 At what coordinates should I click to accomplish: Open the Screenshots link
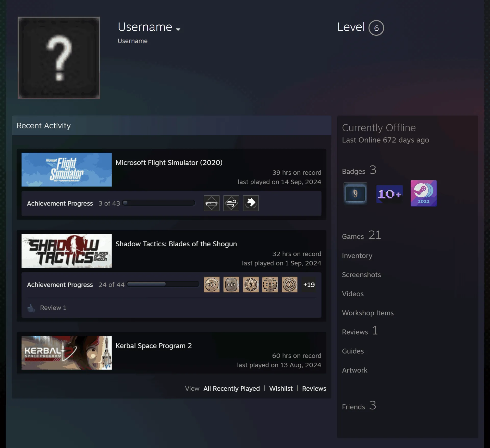pos(361,275)
